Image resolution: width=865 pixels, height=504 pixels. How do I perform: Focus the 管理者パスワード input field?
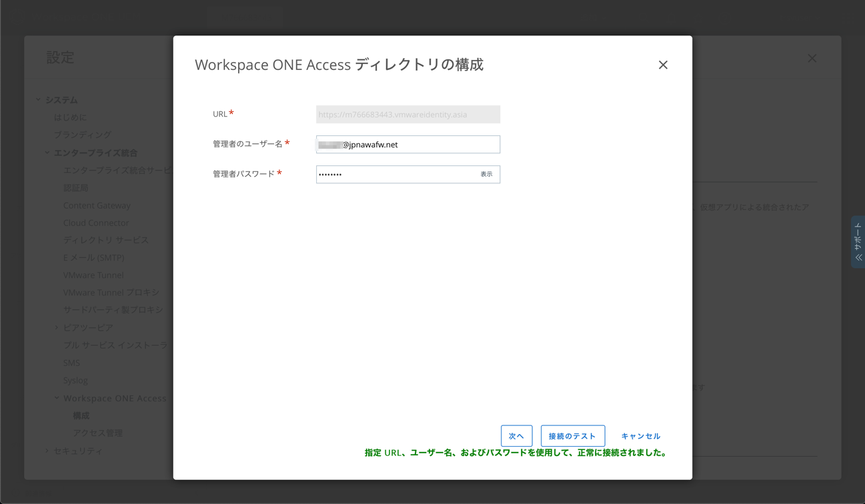pyautogui.click(x=408, y=174)
